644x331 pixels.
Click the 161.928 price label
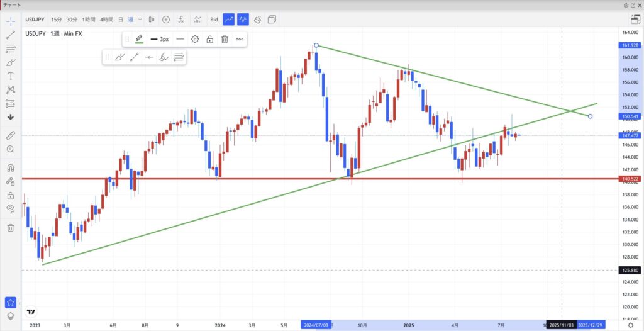pos(630,45)
